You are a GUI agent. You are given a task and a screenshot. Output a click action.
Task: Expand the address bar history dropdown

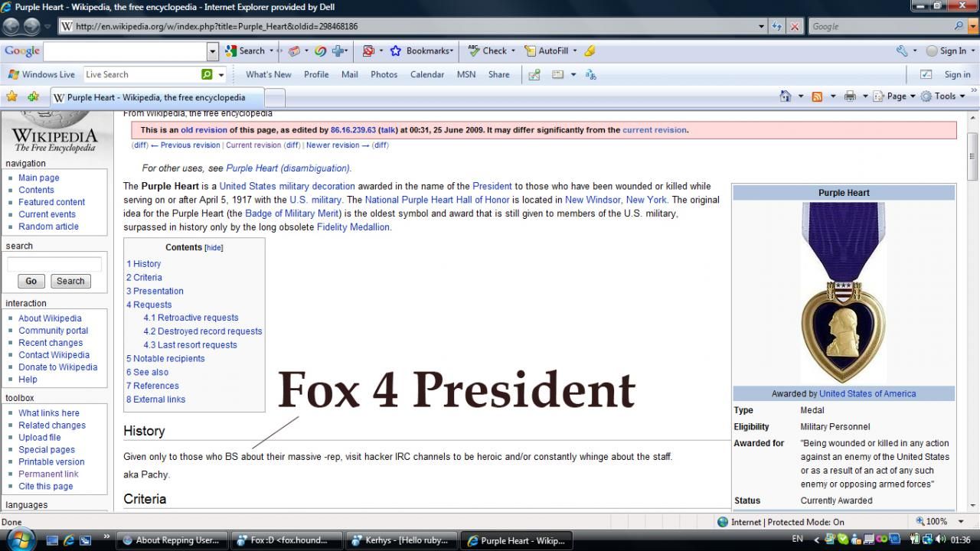coord(761,26)
